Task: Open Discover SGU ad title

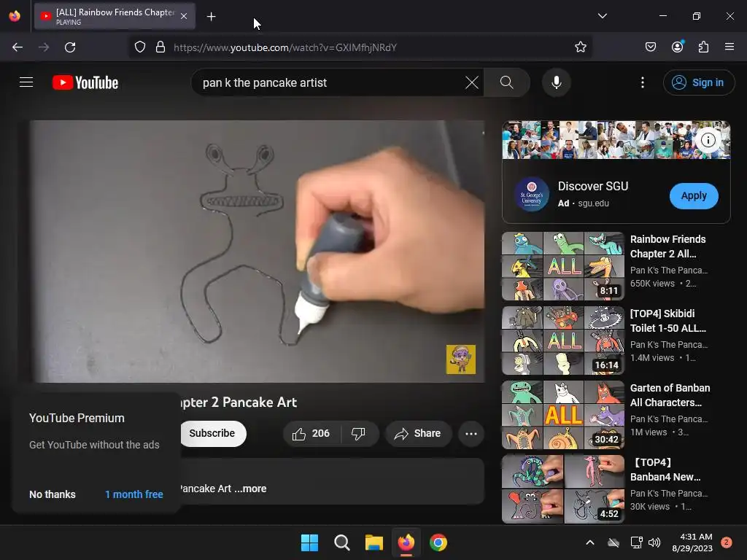Action: click(592, 186)
